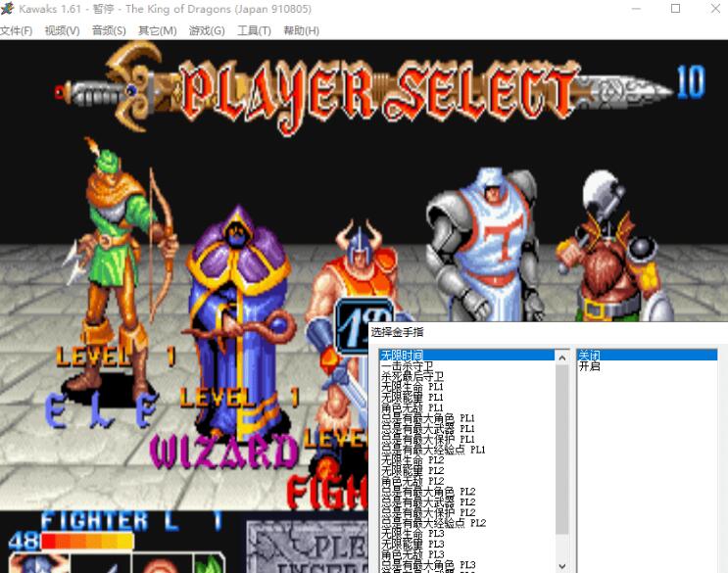This screenshot has height=573, width=728.
Task: Click the WIZARD name label
Action: click(x=222, y=451)
